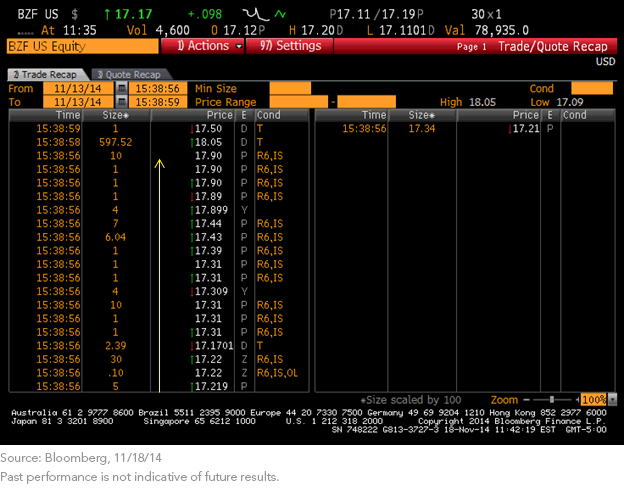Edit the start time field 15:38:56
624x493 pixels.
click(158, 88)
